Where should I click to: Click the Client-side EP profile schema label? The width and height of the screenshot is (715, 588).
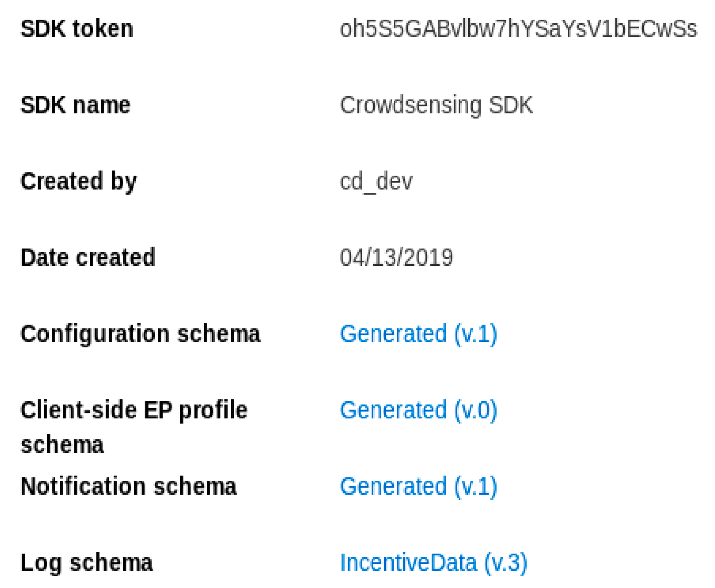click(134, 427)
